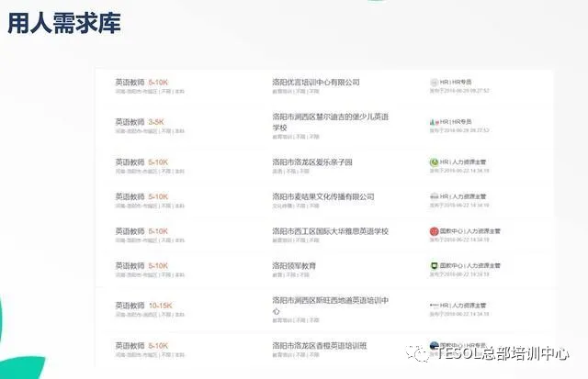Click the 洛阳市洛龙区爱乐亲子园 company name
588x379 pixels.
(312, 162)
